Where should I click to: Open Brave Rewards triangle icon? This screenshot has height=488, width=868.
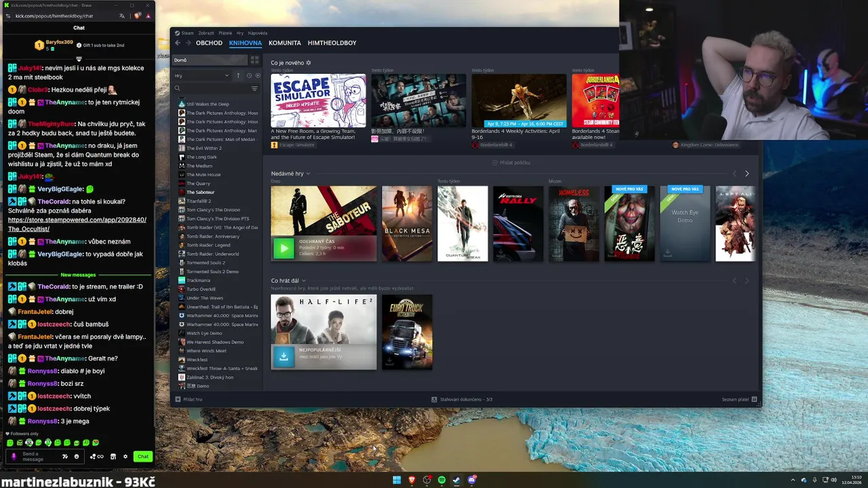[149, 16]
